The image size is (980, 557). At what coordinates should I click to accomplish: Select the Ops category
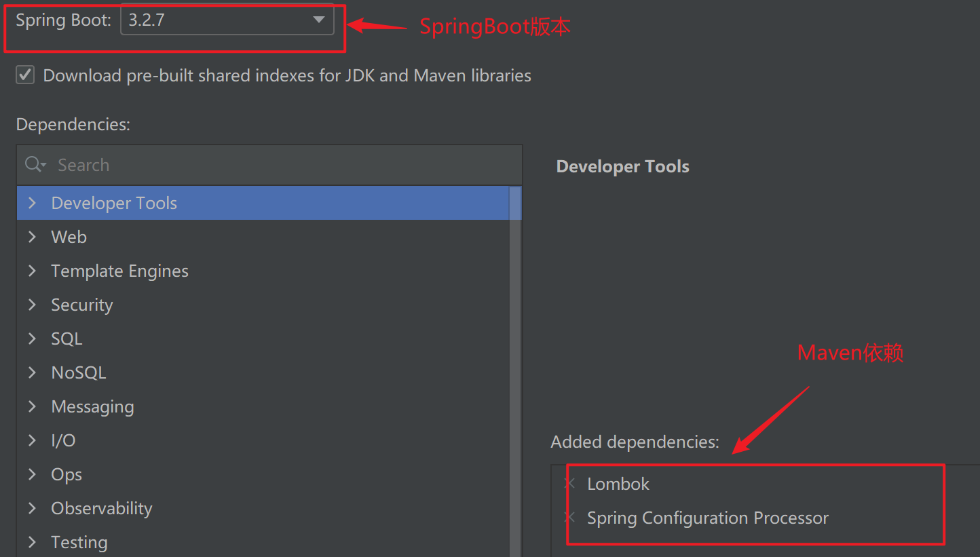click(67, 474)
